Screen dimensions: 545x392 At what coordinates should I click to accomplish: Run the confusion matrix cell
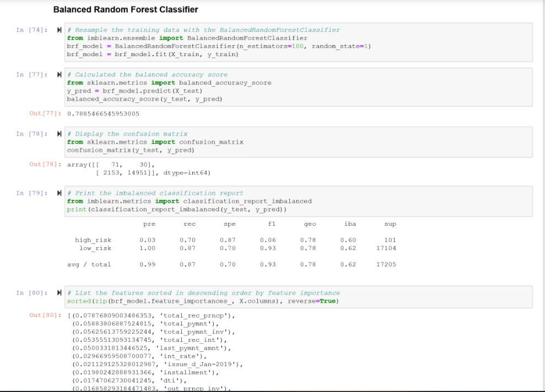pos(59,134)
